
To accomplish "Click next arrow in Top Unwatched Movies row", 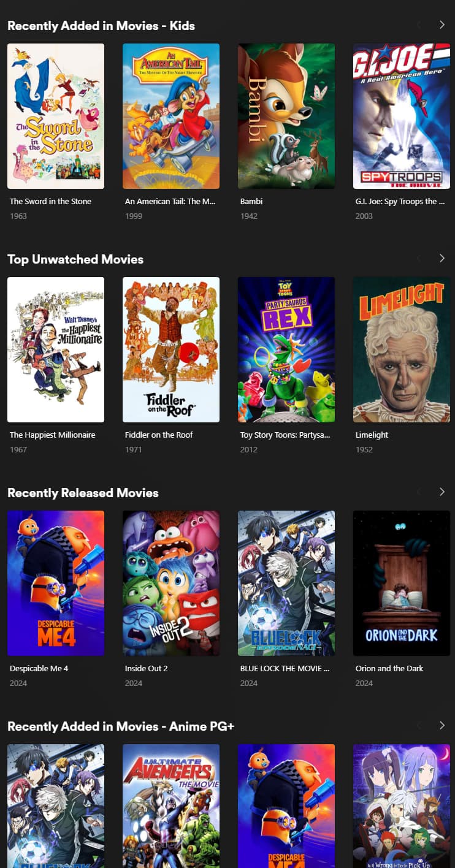I will (x=442, y=258).
